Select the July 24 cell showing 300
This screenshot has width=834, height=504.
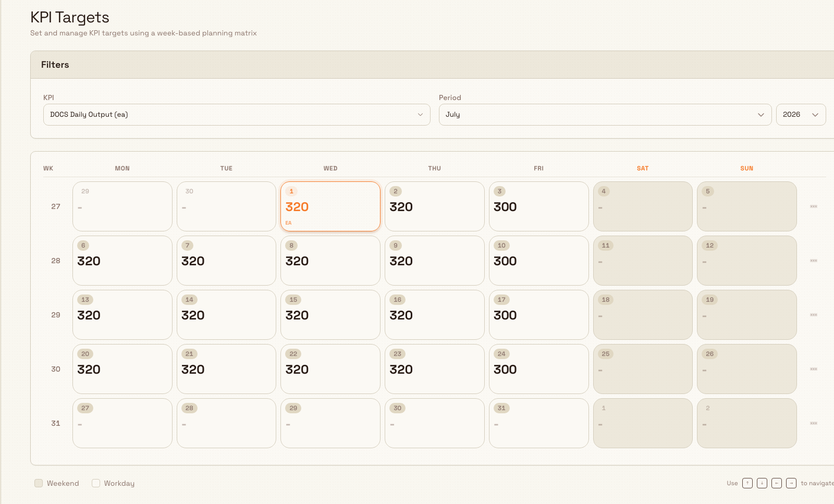539,369
